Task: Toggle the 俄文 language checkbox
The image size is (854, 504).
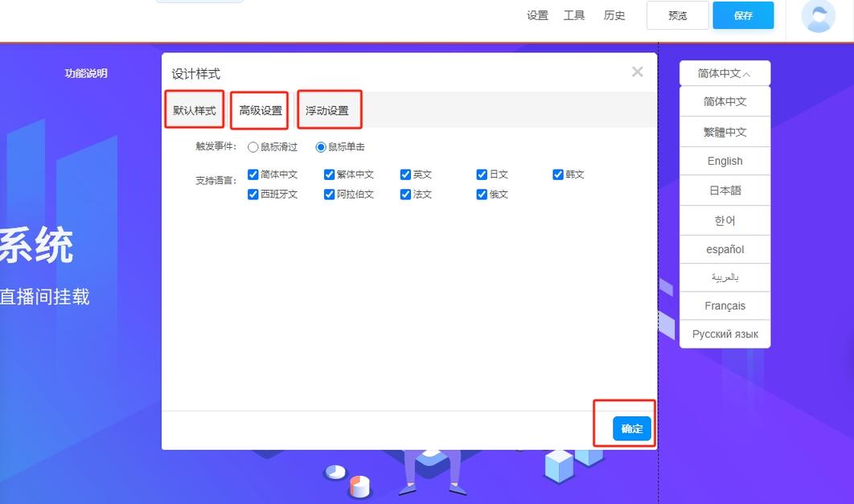Action: point(482,195)
